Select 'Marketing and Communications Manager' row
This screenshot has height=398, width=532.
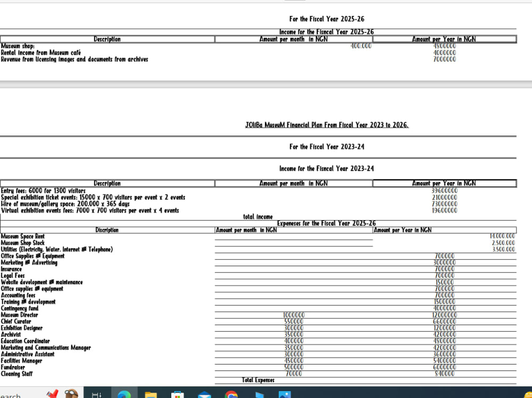click(46, 348)
